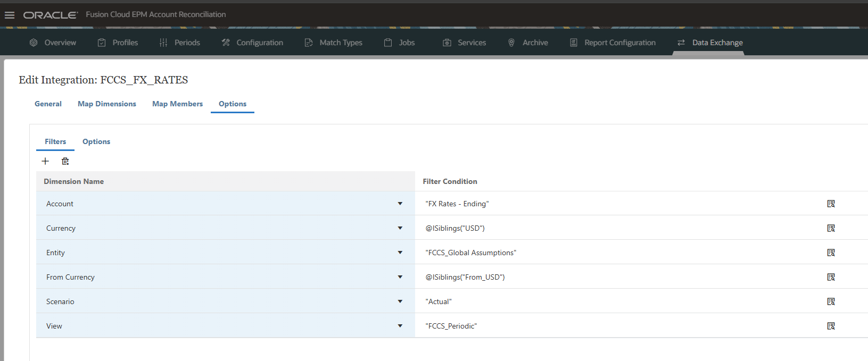The height and width of the screenshot is (361, 868).
Task: Expand the From Currency dimension dropdown
Action: [400, 277]
